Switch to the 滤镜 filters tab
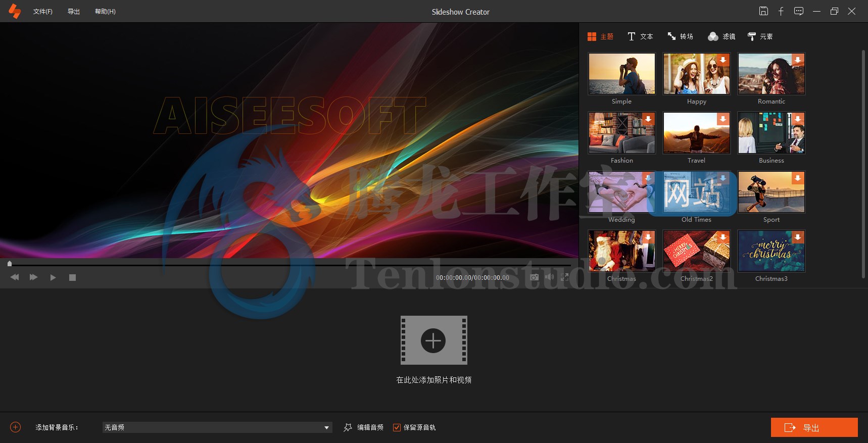Screen dimensions: 868x443 pos(721,36)
